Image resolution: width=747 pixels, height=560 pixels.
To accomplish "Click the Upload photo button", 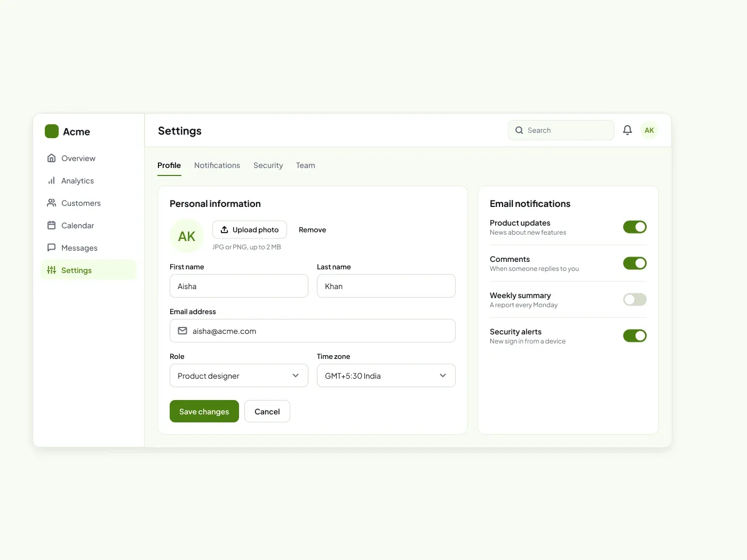I will point(250,229).
